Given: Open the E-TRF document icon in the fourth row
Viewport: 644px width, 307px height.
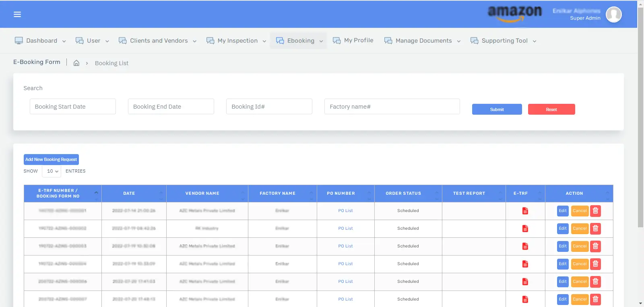Looking at the screenshot, I should [x=525, y=264].
